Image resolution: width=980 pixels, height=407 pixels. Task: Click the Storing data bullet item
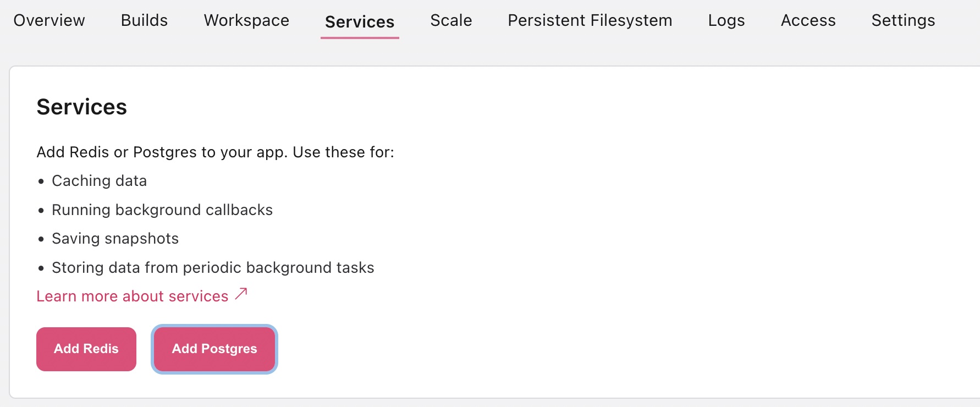click(x=212, y=267)
